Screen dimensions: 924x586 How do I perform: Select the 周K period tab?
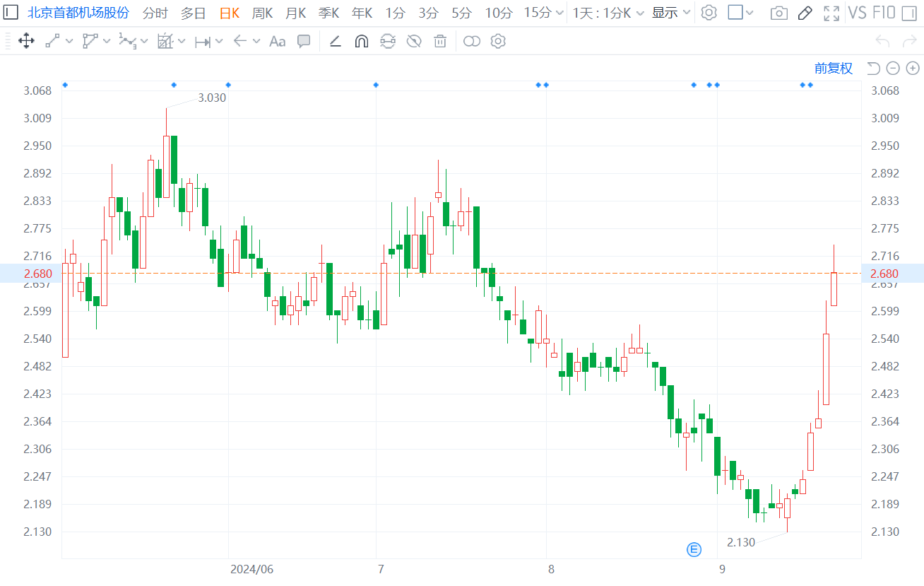(263, 13)
